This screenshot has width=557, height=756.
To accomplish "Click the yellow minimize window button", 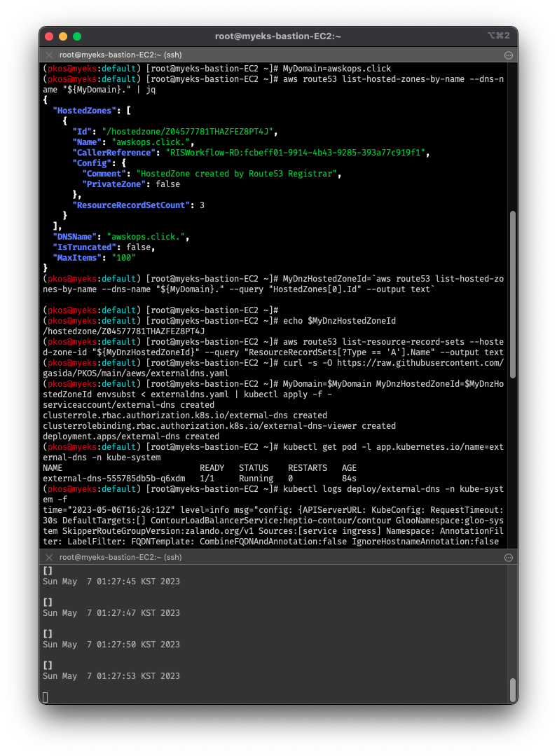I will pos(62,36).
